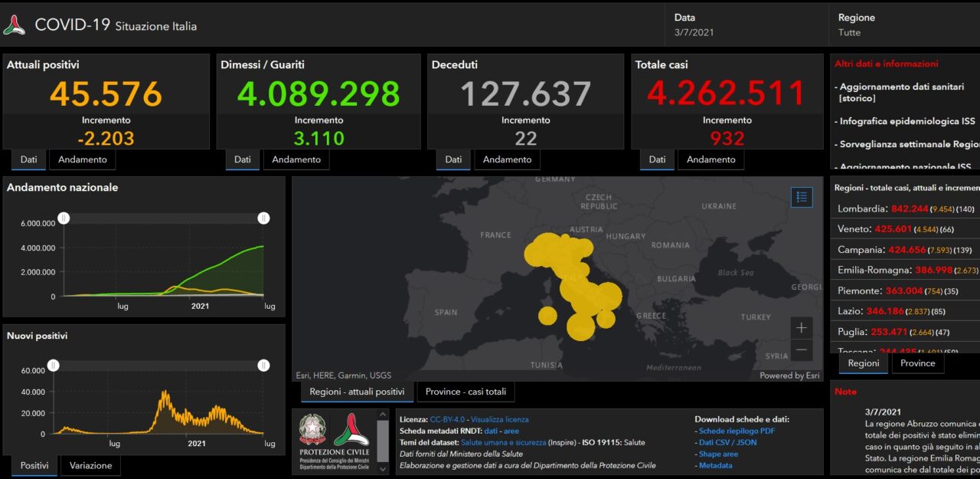Click the Italian Republic emblem in footer
This screenshot has width=980, height=479.
tap(312, 430)
